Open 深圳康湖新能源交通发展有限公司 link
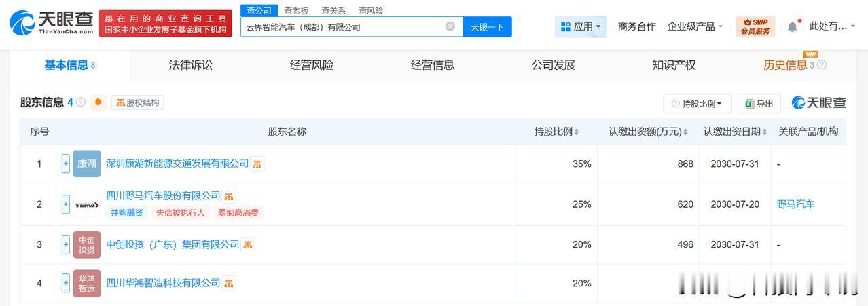Viewport: 868px width, 306px height. tap(177, 164)
